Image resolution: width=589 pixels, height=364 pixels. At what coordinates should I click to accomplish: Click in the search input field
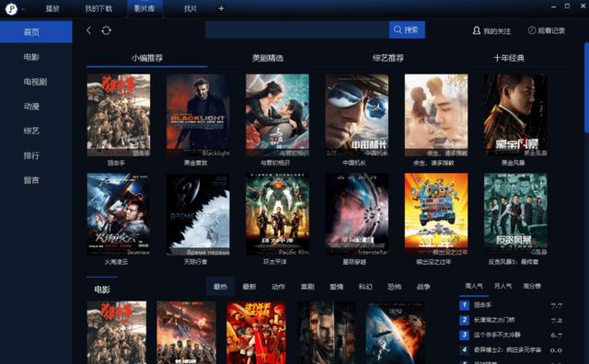point(297,29)
